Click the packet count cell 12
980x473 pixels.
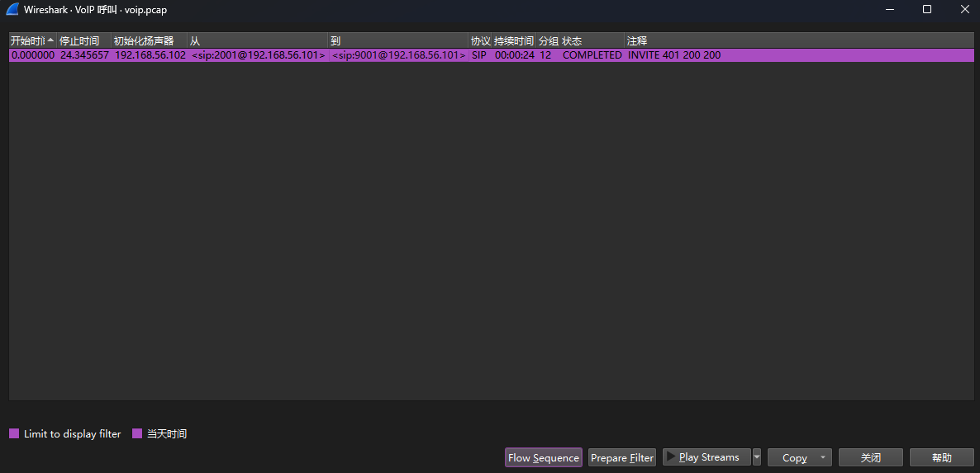point(548,55)
